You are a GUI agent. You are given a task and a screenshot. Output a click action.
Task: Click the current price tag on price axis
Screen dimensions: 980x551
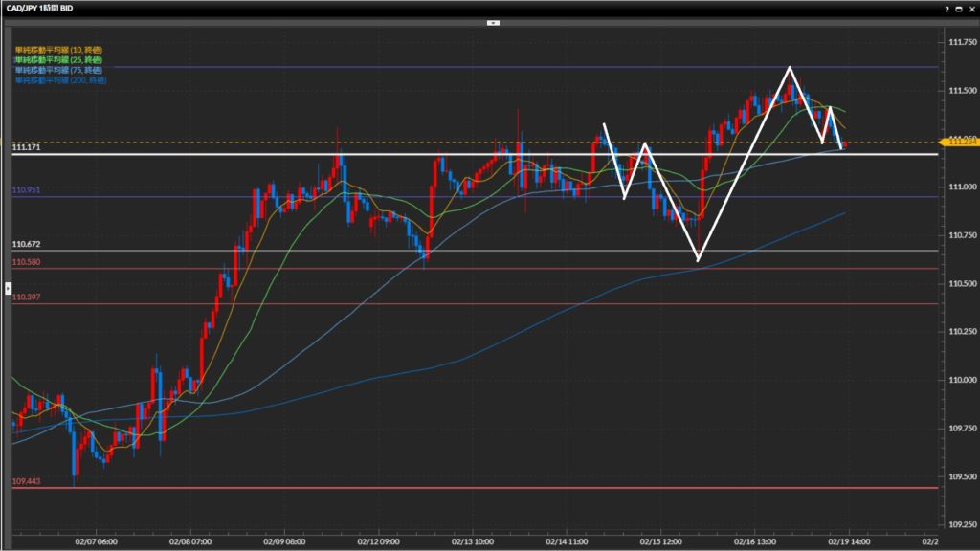[959, 141]
